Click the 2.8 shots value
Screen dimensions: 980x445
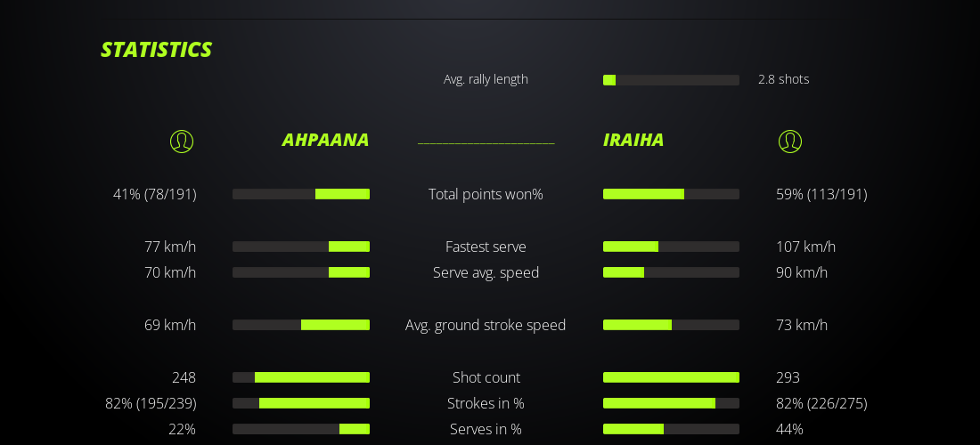(x=783, y=79)
